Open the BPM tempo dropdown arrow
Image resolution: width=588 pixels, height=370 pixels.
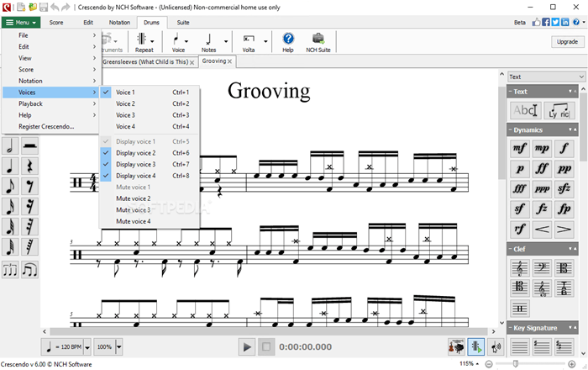(87, 347)
